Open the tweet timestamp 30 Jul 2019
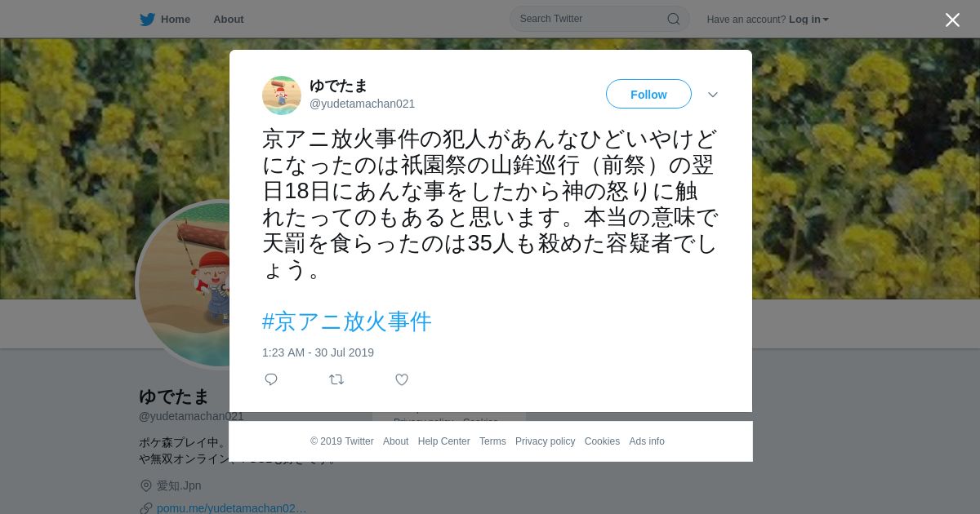This screenshot has height=514, width=980. 318,352
